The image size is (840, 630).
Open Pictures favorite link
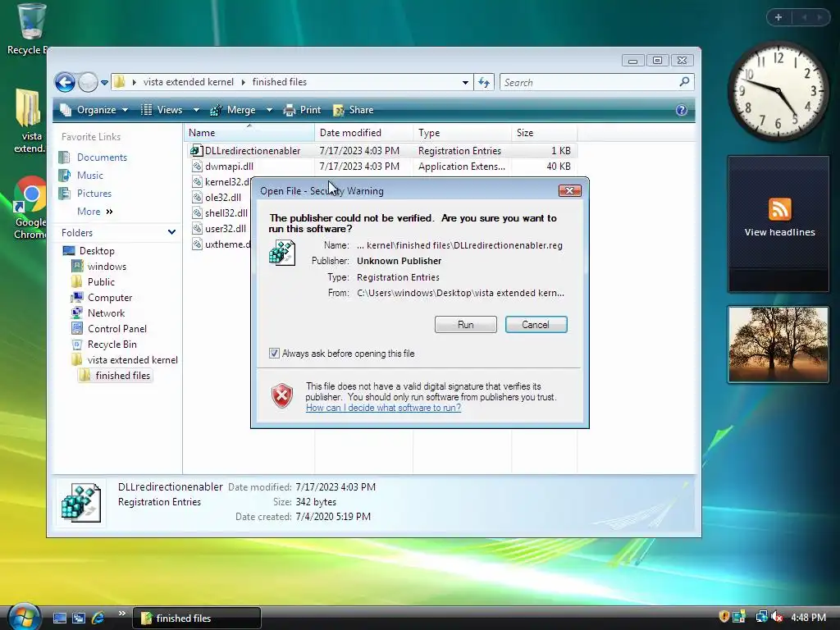[x=94, y=194]
